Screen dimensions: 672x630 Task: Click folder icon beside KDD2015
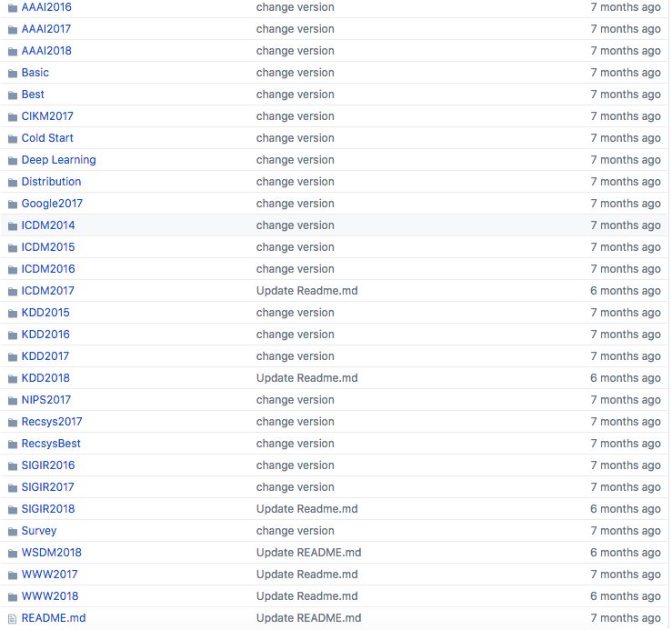click(x=13, y=314)
